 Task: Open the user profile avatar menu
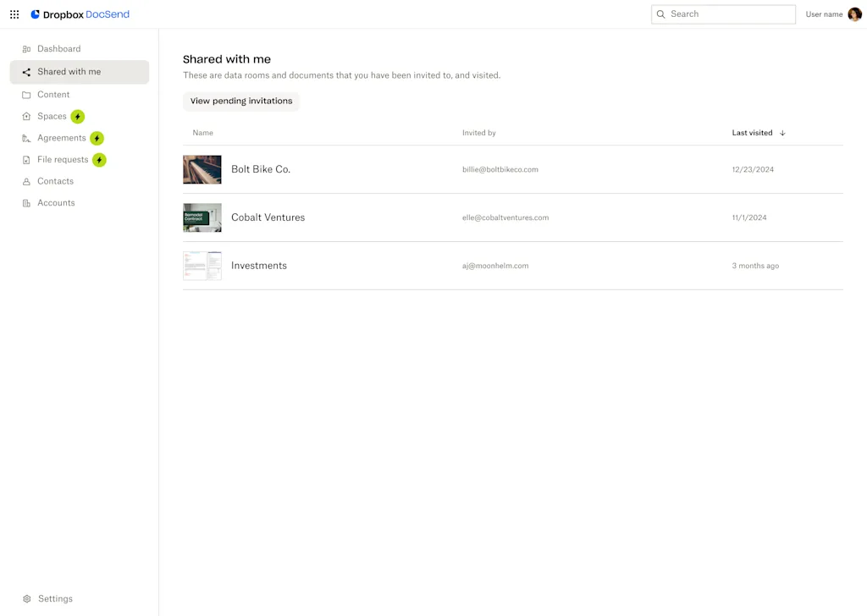coord(854,14)
